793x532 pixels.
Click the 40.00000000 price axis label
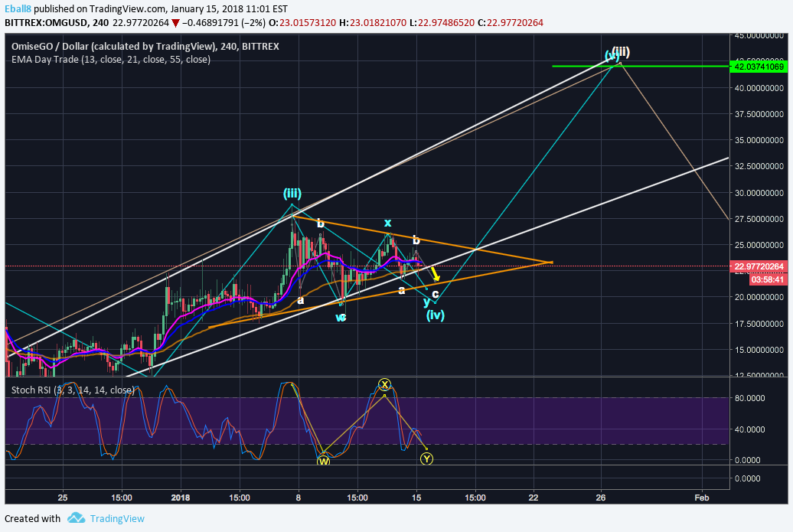tap(759, 88)
